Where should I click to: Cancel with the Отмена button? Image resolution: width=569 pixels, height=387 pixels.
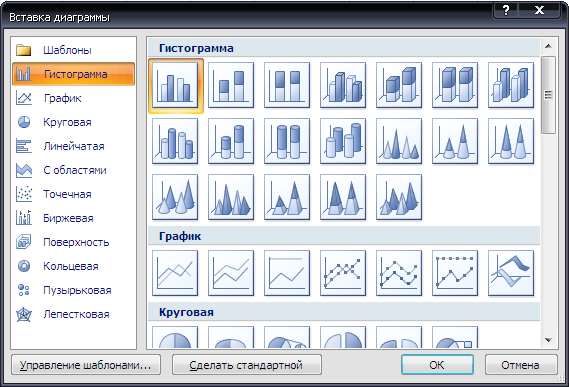click(x=521, y=365)
